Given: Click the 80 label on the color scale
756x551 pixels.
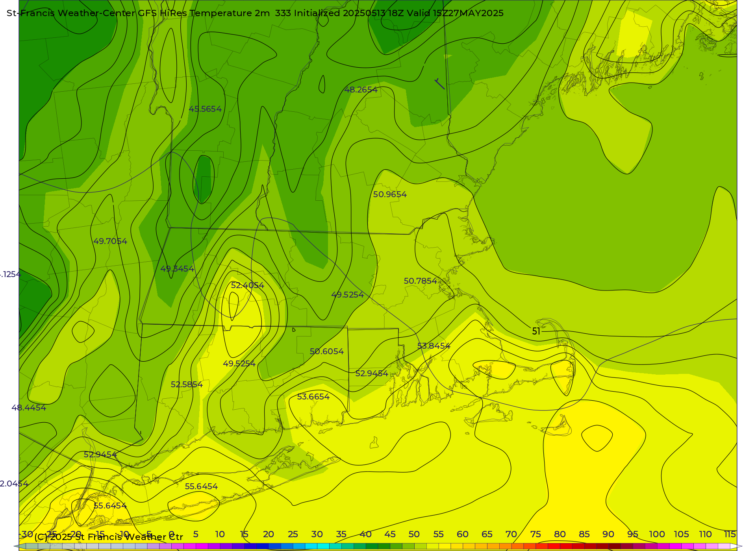Looking at the screenshot, I should (x=560, y=534).
